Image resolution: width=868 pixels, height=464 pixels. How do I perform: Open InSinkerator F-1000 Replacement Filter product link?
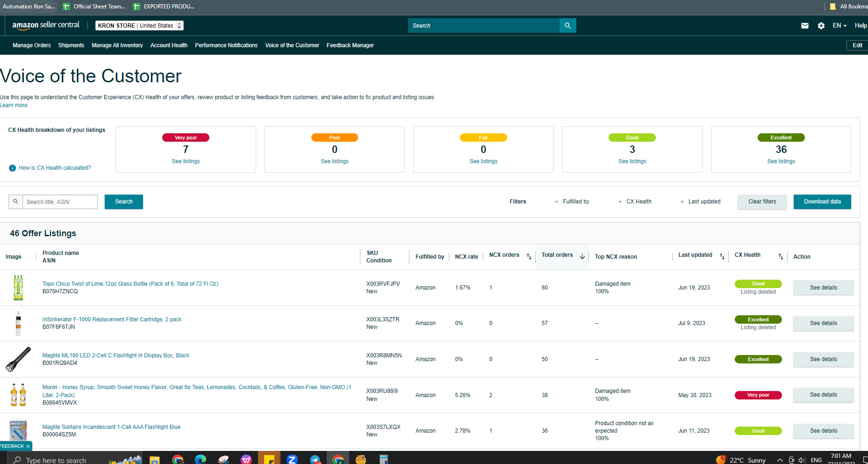[x=112, y=319]
